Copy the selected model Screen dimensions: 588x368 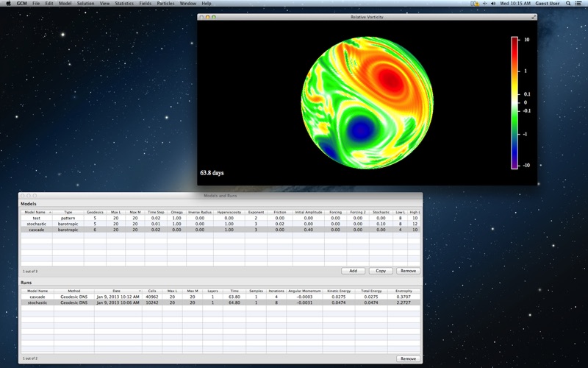pyautogui.click(x=381, y=271)
